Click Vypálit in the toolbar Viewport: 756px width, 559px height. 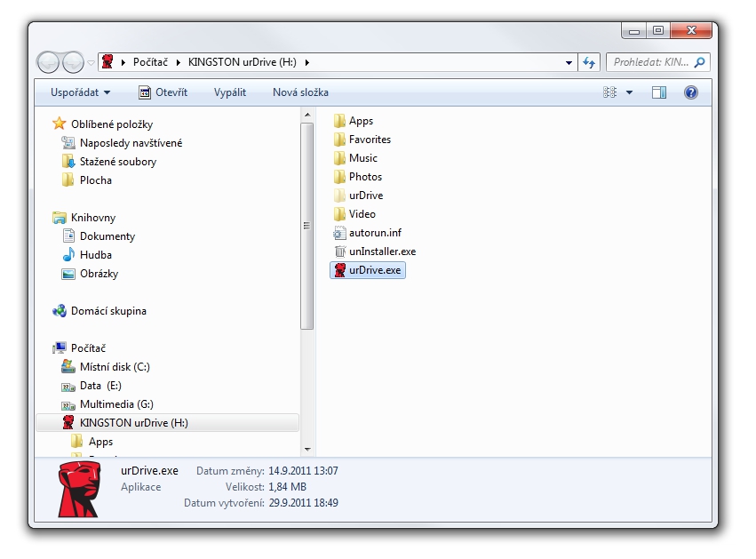tap(230, 92)
